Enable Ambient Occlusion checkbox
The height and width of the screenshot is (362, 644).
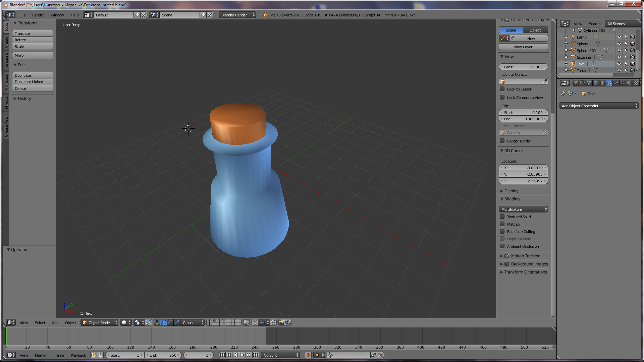point(502,246)
